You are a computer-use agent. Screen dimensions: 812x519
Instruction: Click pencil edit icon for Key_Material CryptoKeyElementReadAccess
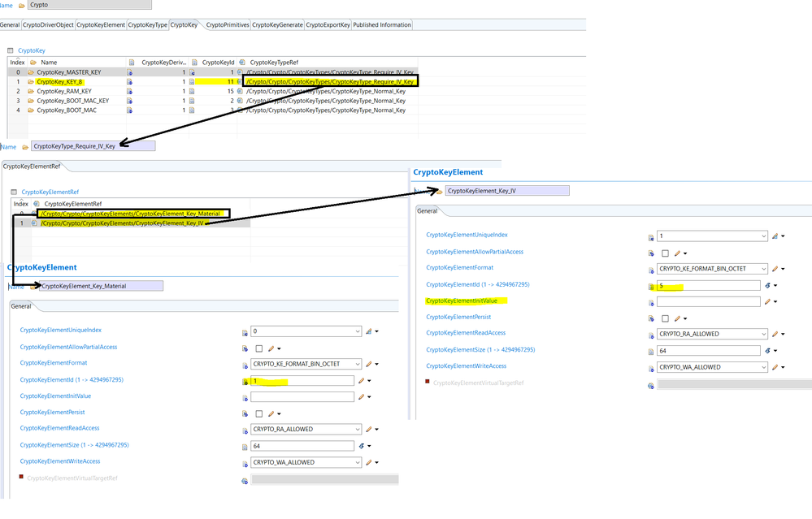pos(369,430)
